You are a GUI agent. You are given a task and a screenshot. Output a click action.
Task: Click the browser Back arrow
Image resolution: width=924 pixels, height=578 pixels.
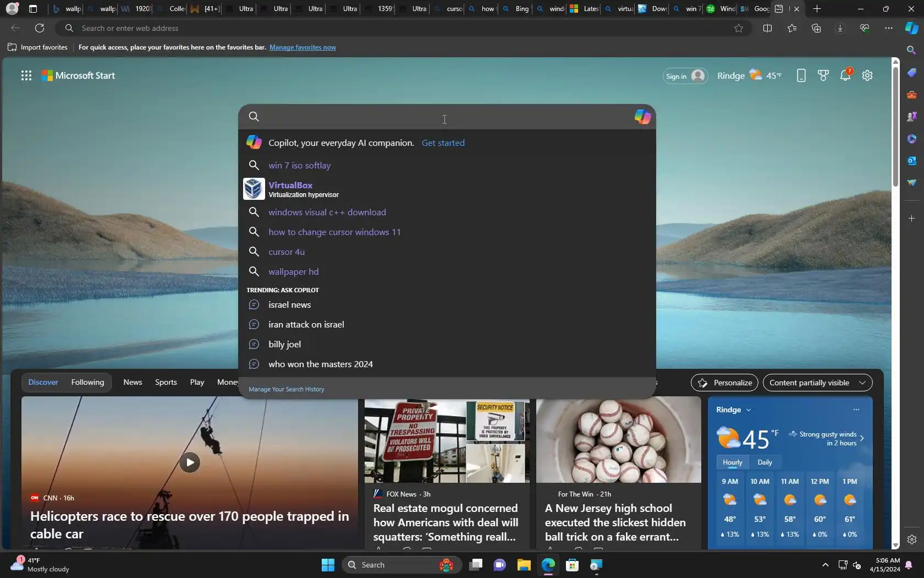click(x=15, y=28)
